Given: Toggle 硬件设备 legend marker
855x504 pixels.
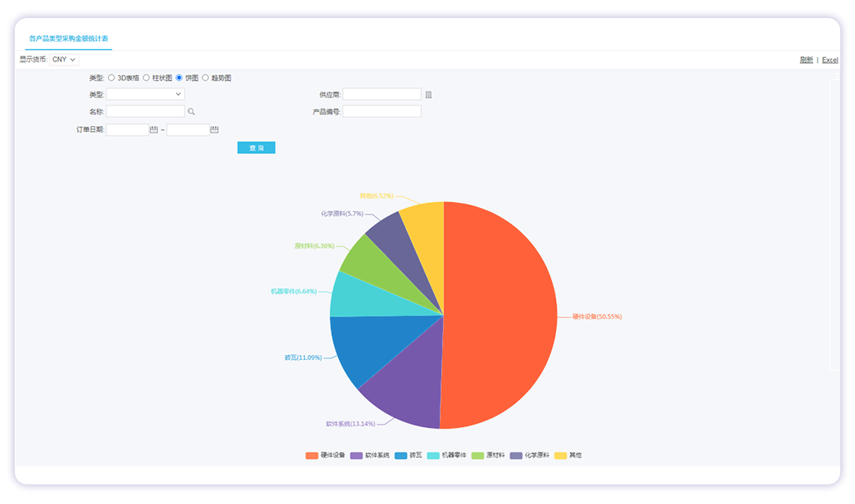Looking at the screenshot, I should click(311, 455).
